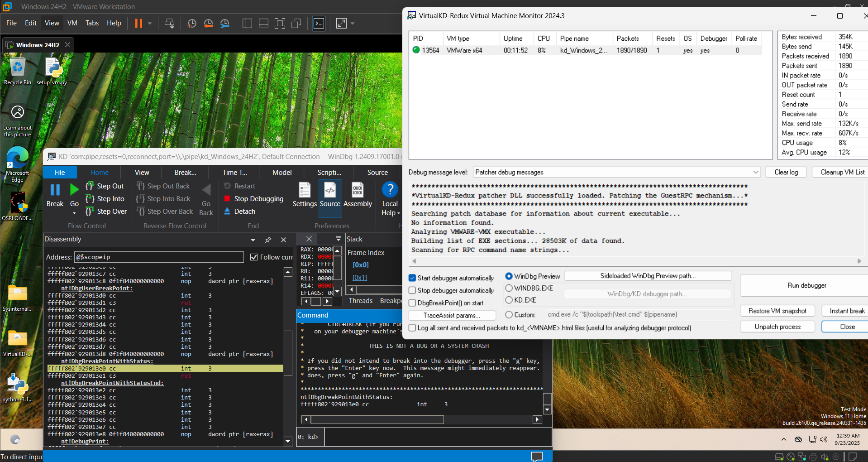Open the VM menu in VMware
Screen dimensions: 868x462
72,23
